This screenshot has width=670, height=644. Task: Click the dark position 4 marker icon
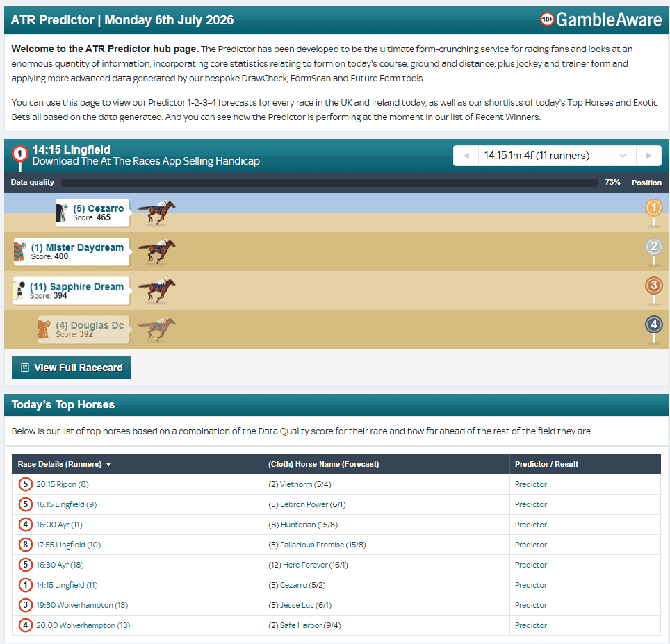[653, 329]
